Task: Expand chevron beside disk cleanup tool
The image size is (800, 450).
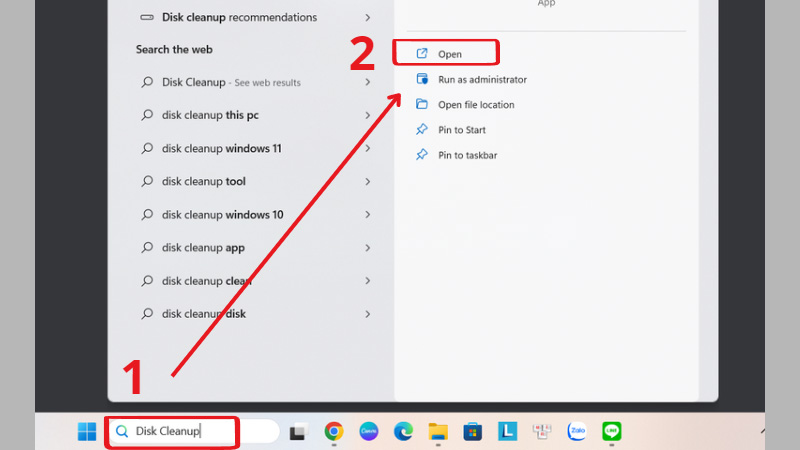Action: (368, 181)
